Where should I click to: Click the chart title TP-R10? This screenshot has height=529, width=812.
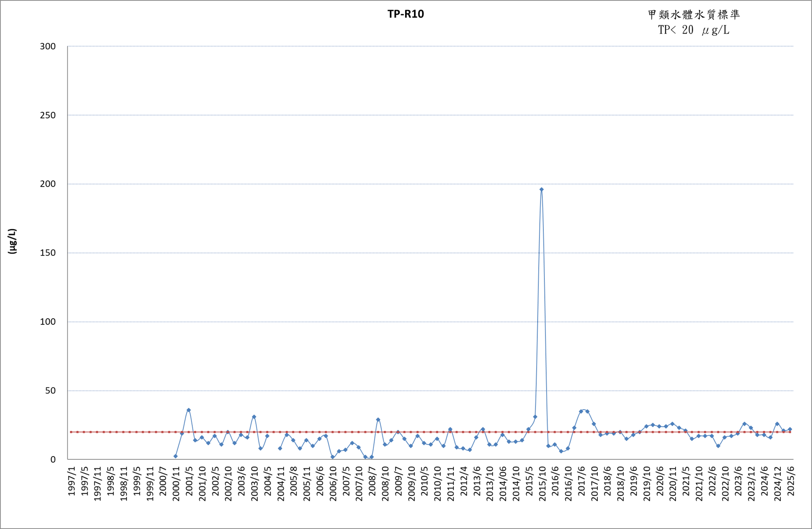point(406,14)
